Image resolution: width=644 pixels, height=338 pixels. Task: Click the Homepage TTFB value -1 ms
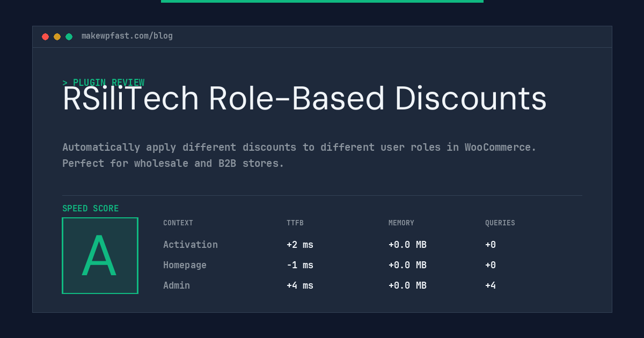click(x=300, y=265)
